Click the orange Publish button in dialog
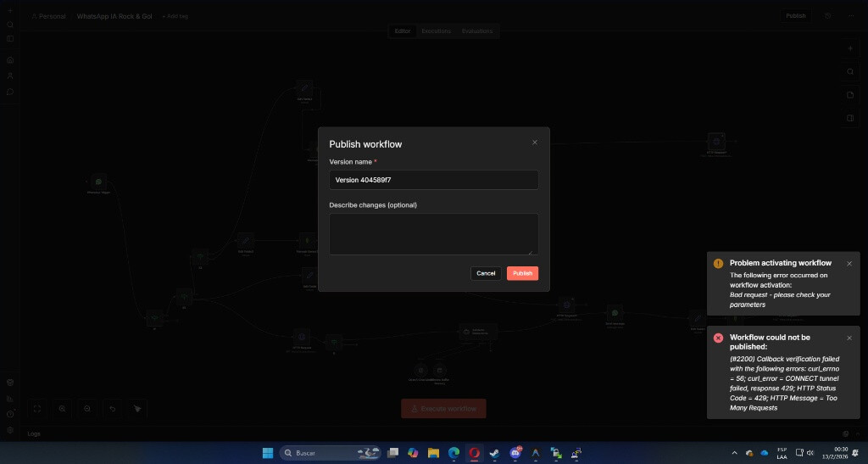This screenshot has width=868, height=464. click(522, 273)
